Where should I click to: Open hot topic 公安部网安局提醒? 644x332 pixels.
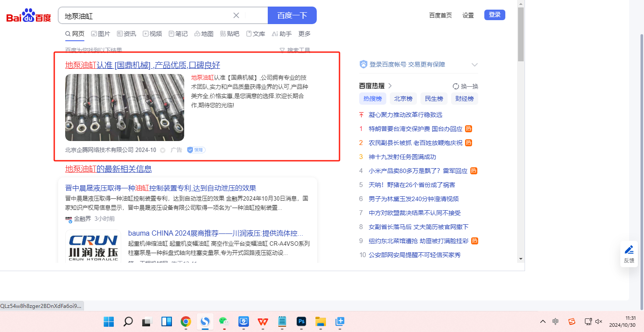(415, 255)
